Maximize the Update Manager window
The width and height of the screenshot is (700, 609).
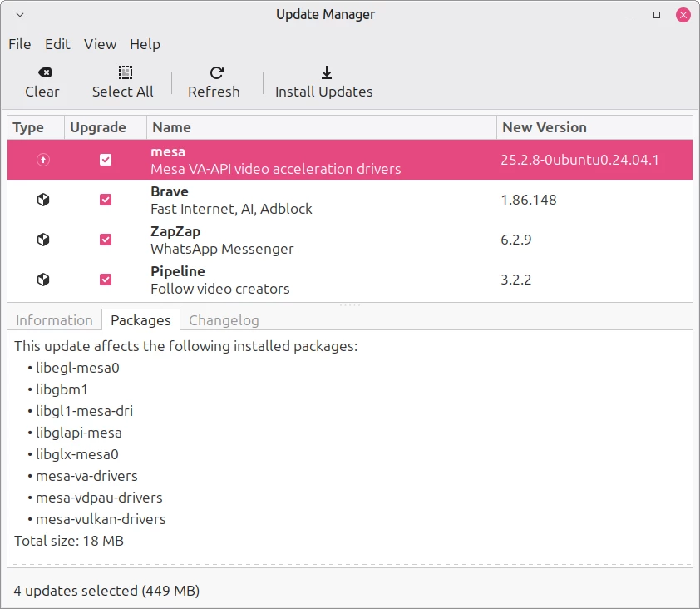coord(656,15)
